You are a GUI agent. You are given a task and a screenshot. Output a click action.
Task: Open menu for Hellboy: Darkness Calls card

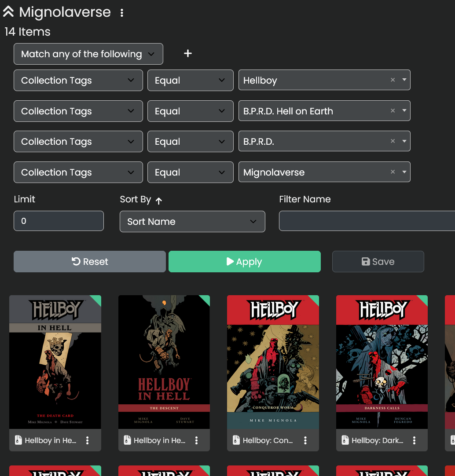click(415, 440)
